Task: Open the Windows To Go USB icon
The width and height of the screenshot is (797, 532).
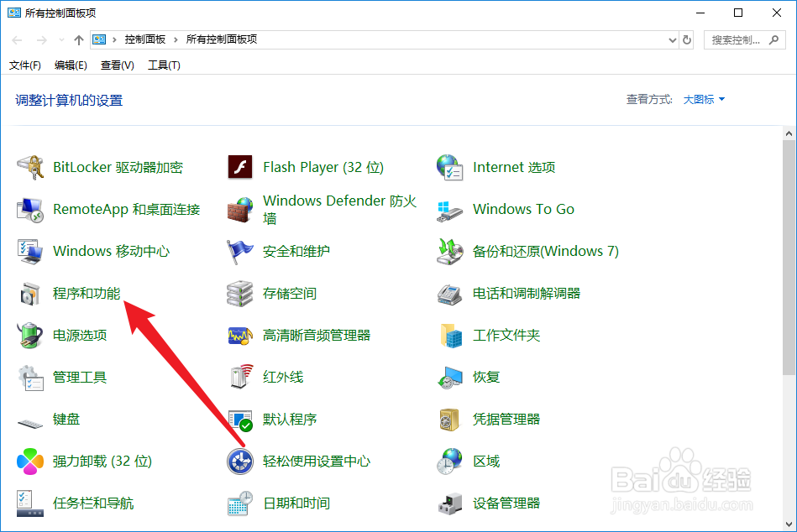Action: click(450, 211)
